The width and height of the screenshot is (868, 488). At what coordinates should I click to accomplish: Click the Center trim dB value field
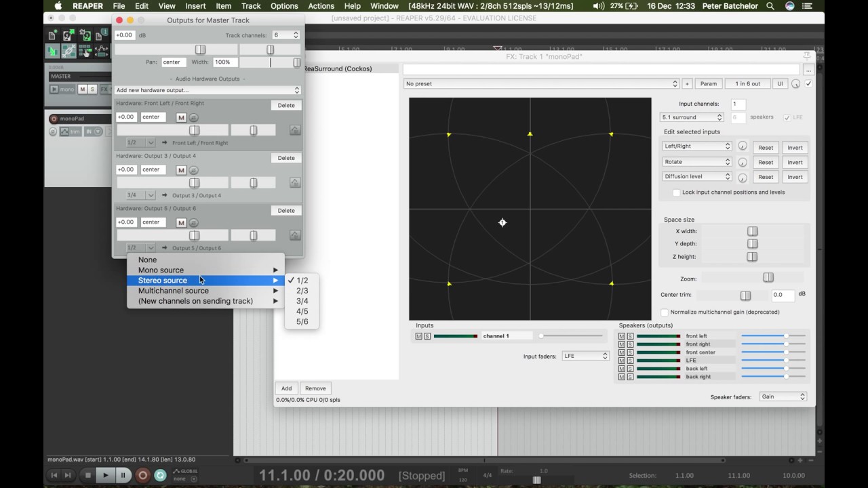783,295
